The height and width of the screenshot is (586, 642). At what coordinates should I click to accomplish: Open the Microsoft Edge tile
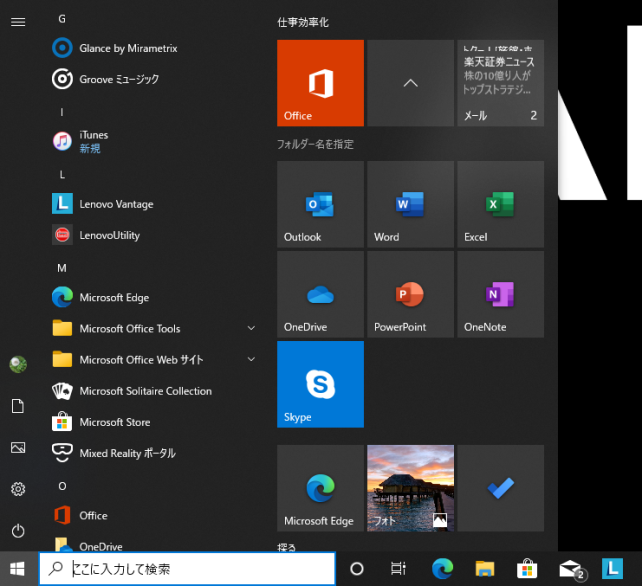[x=320, y=488]
